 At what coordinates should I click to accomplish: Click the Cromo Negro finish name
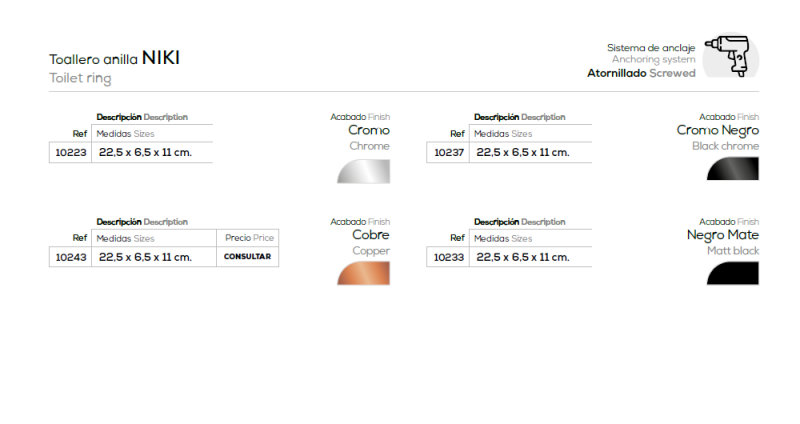[718, 131]
